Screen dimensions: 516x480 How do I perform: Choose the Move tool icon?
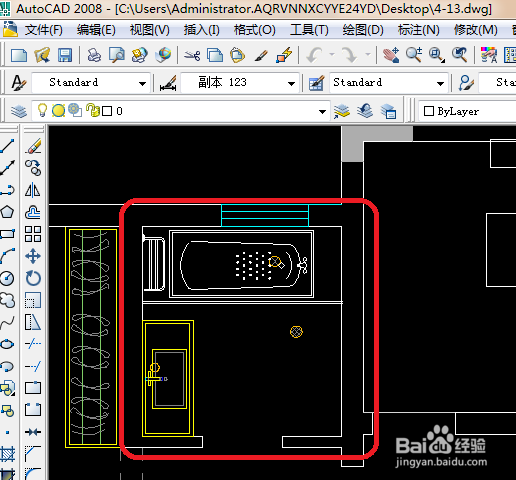[x=33, y=256]
